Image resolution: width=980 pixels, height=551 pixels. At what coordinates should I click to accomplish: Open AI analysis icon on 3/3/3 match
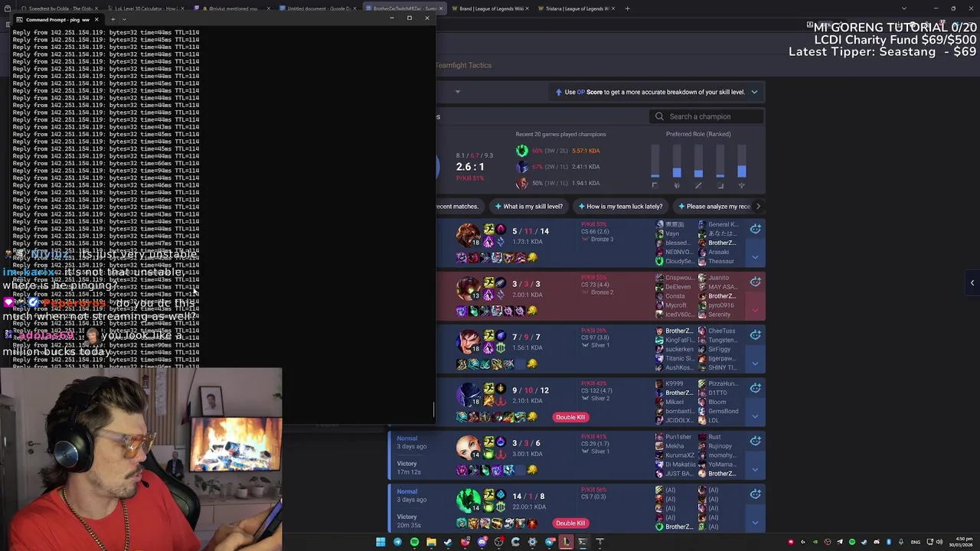coord(755,282)
